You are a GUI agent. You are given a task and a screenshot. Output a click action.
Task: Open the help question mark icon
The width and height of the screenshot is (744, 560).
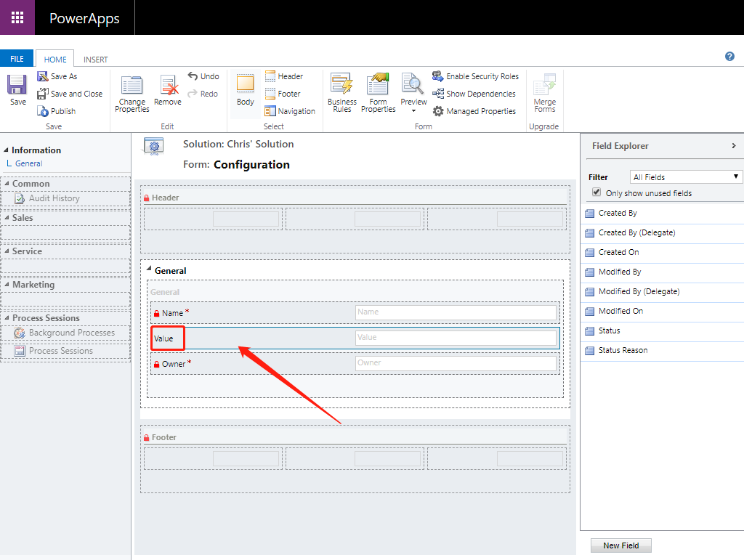pyautogui.click(x=729, y=57)
